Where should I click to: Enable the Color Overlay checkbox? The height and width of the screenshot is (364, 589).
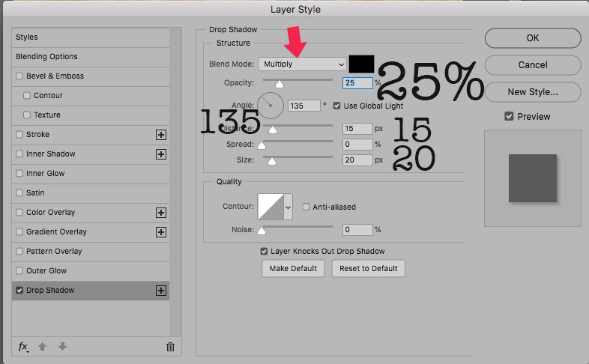pyautogui.click(x=19, y=213)
